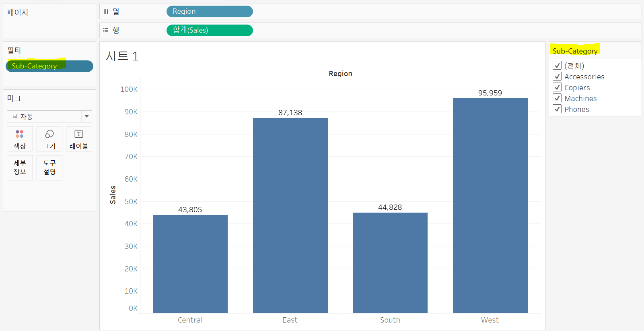This screenshot has width=644, height=331.
Task: Click the East axis label
Action: [x=290, y=320]
